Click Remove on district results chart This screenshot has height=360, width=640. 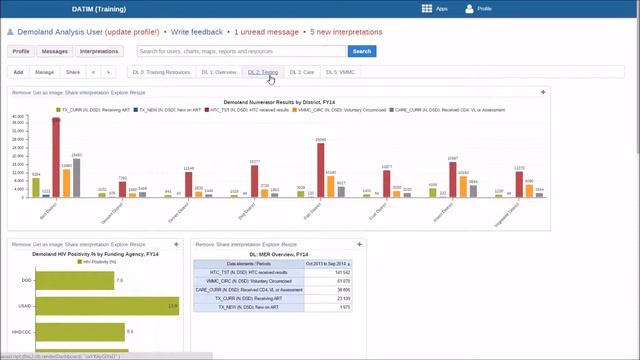tap(21, 93)
